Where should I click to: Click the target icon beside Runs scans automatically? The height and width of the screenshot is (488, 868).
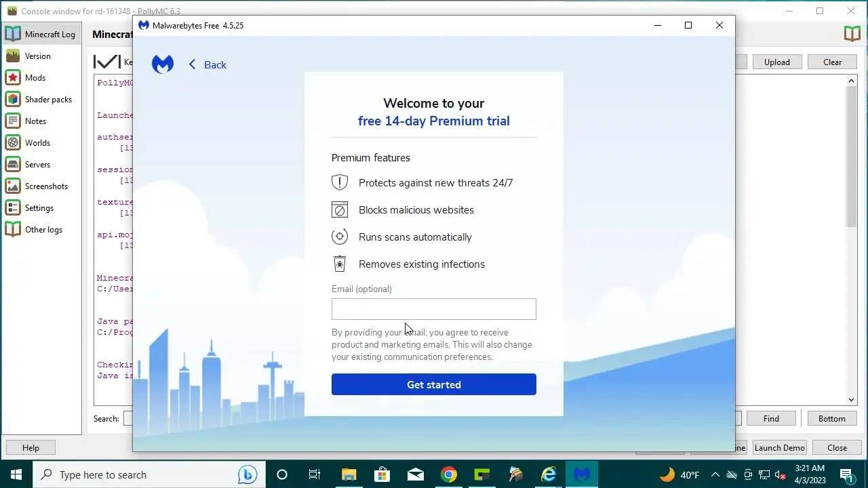click(340, 237)
